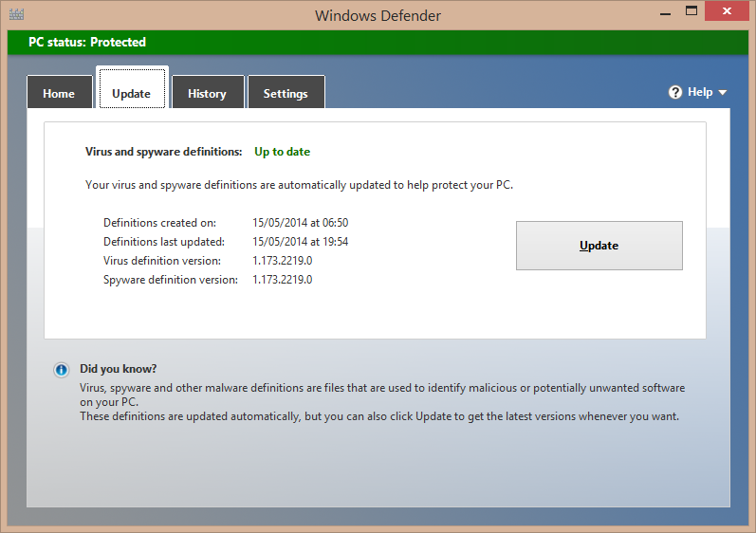This screenshot has width=756, height=533.
Task: Click the definitions last updated date
Action: click(300, 242)
